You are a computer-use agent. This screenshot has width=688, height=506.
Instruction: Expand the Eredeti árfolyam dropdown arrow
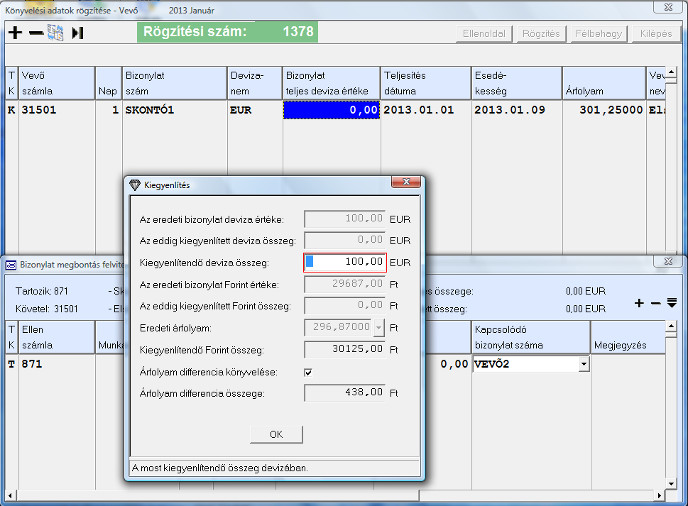[378, 327]
